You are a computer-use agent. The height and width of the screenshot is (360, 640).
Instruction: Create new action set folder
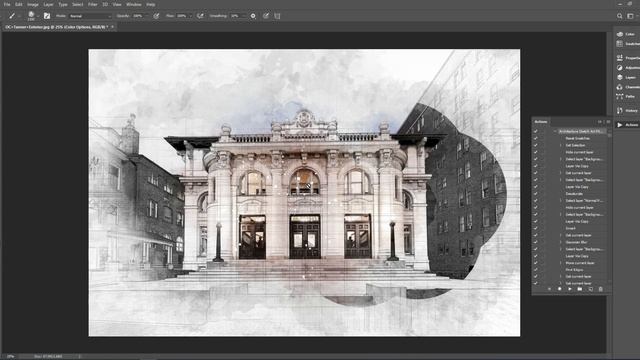coord(580,289)
